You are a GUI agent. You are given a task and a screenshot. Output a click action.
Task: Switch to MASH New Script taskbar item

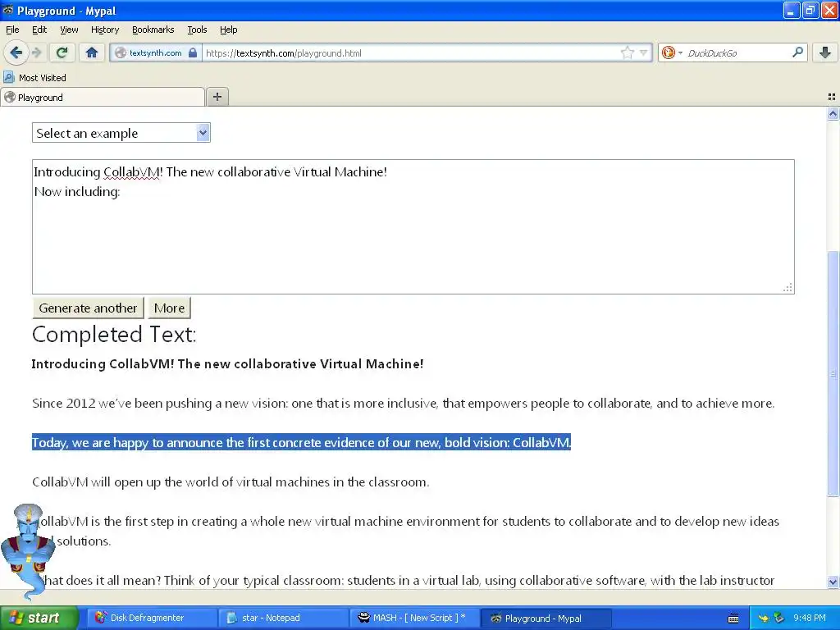[x=413, y=619]
